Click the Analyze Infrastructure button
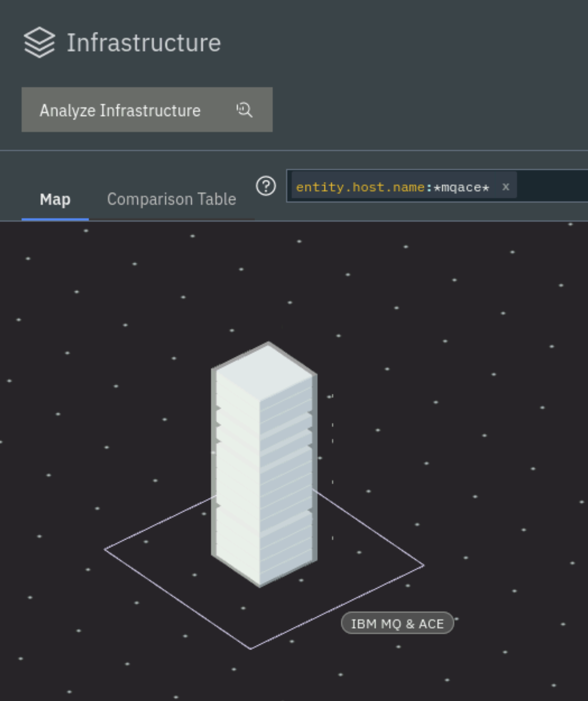 147,109
